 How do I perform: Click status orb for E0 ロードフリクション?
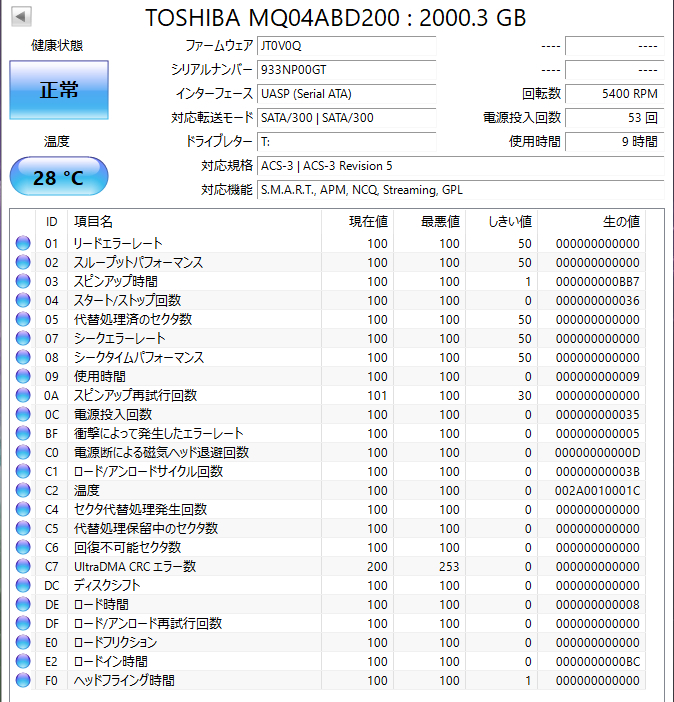point(23,642)
